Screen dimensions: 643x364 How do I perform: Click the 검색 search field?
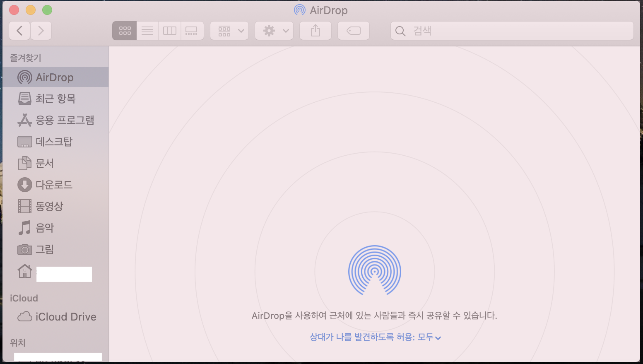512,31
